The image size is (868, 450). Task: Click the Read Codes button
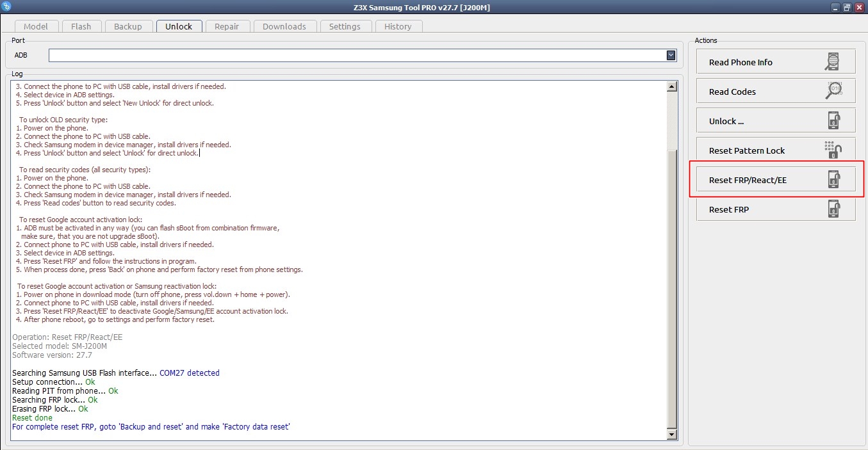click(x=776, y=91)
